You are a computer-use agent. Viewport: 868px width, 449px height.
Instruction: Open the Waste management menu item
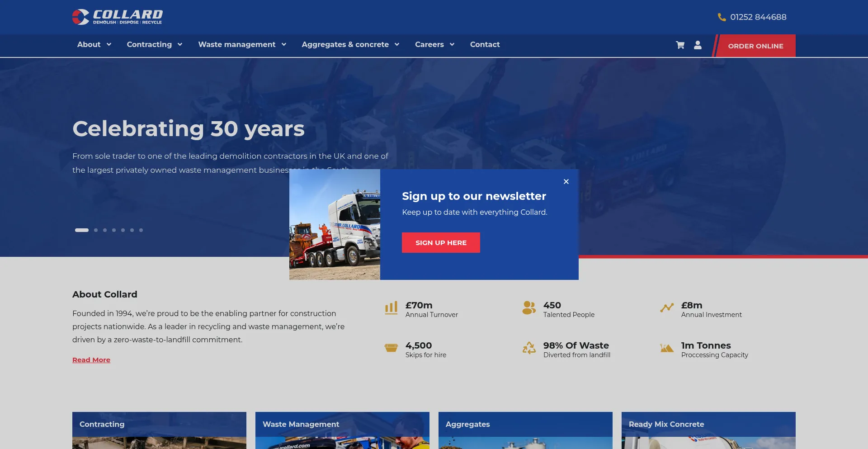[x=237, y=44]
